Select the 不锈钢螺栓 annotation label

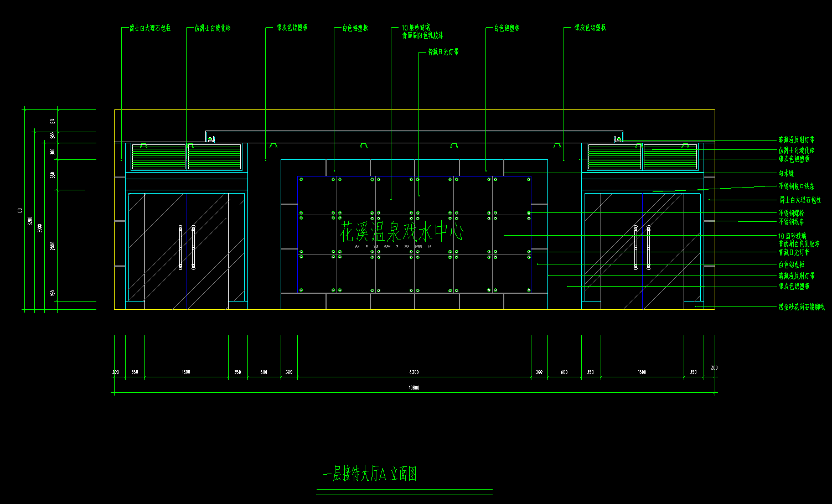point(791,213)
